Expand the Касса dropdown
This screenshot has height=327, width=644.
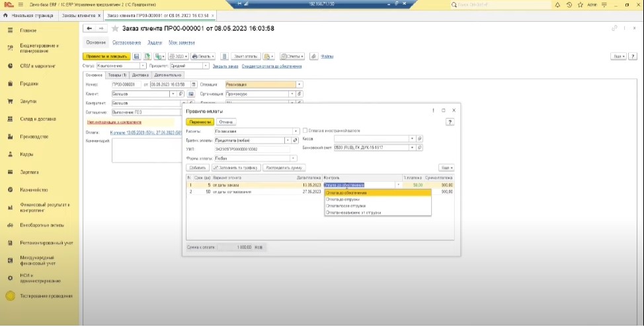tap(413, 139)
